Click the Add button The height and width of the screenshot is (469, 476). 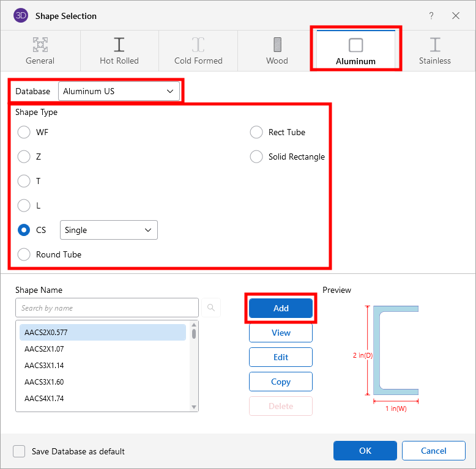tap(281, 308)
